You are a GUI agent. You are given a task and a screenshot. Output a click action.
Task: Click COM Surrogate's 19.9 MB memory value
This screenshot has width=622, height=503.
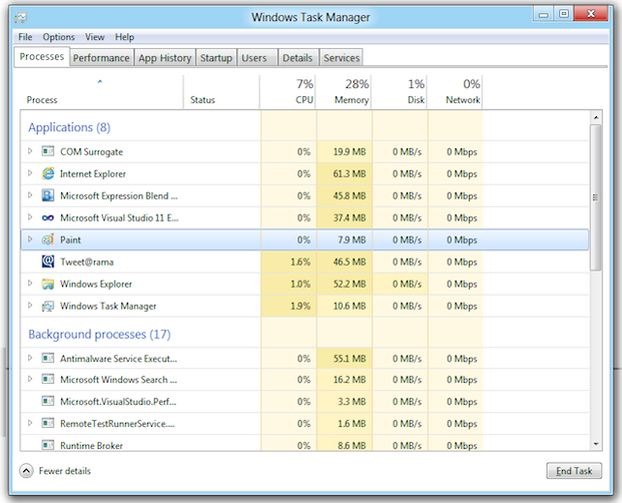[349, 152]
